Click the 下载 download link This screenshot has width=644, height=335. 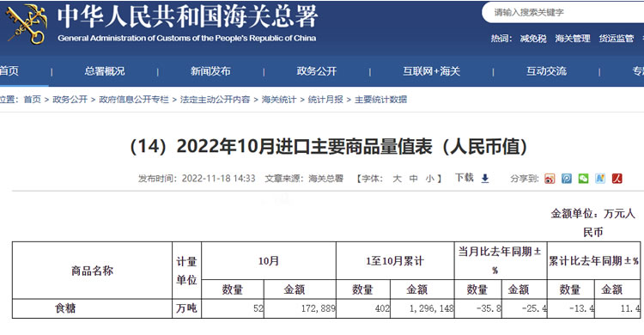point(464,178)
